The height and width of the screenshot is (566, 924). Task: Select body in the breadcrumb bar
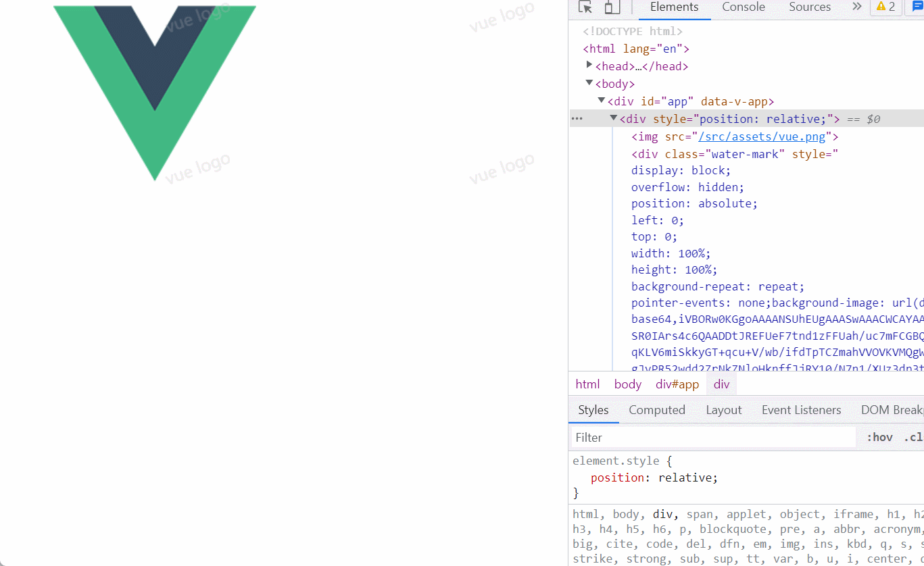point(628,384)
